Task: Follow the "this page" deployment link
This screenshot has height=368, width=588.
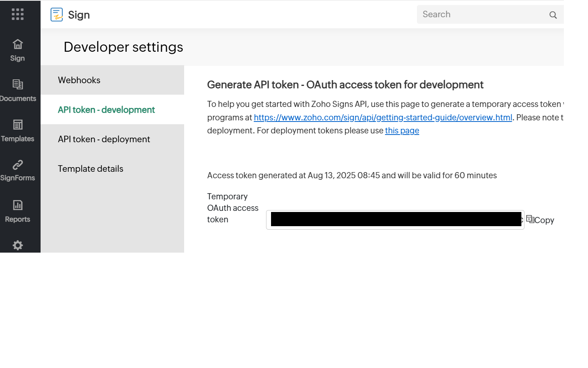Action: [402, 131]
